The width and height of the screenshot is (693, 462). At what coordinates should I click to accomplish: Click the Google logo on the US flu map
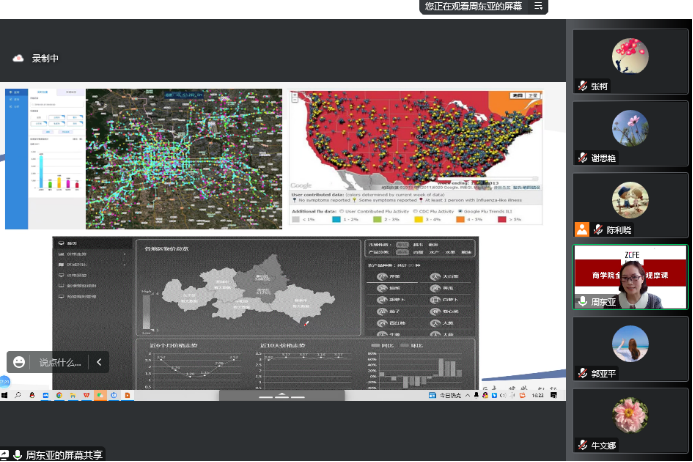click(301, 185)
